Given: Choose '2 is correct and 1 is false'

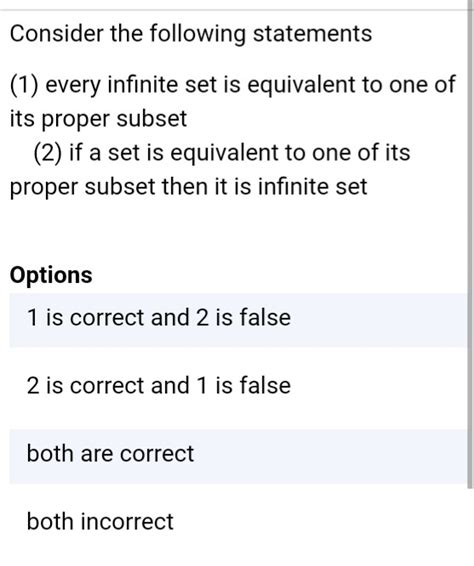Looking at the screenshot, I should coord(238,388).
